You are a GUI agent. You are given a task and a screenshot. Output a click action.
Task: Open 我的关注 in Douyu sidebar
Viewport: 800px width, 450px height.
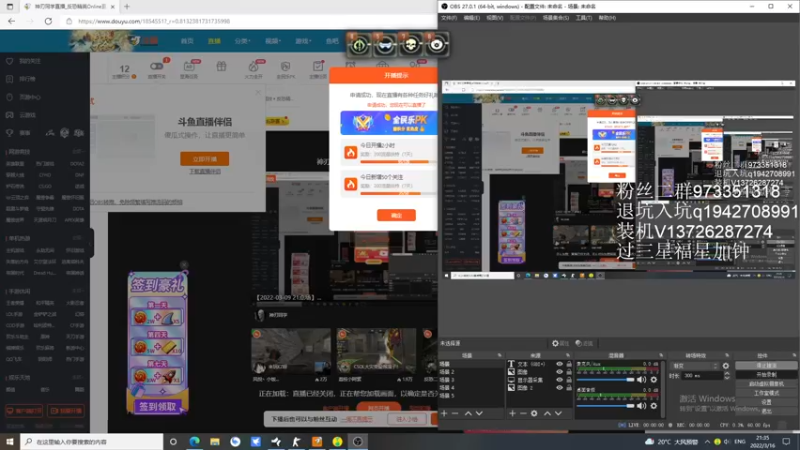click(x=30, y=61)
